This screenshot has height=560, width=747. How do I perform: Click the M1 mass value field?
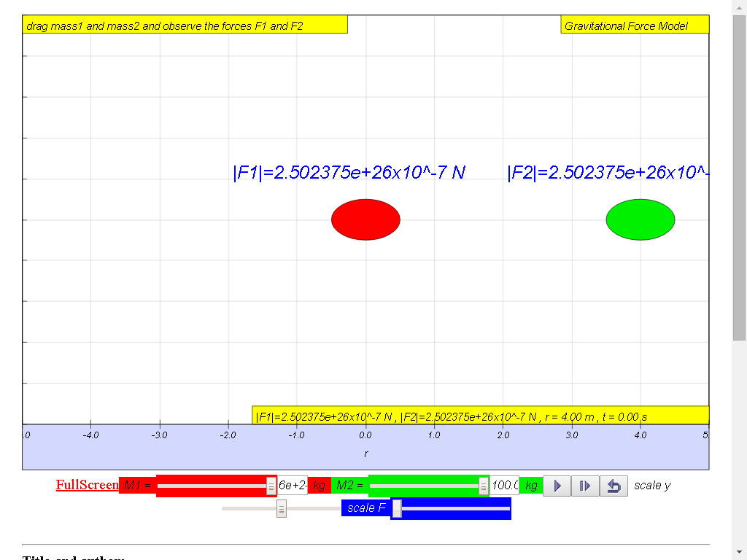[x=292, y=486]
